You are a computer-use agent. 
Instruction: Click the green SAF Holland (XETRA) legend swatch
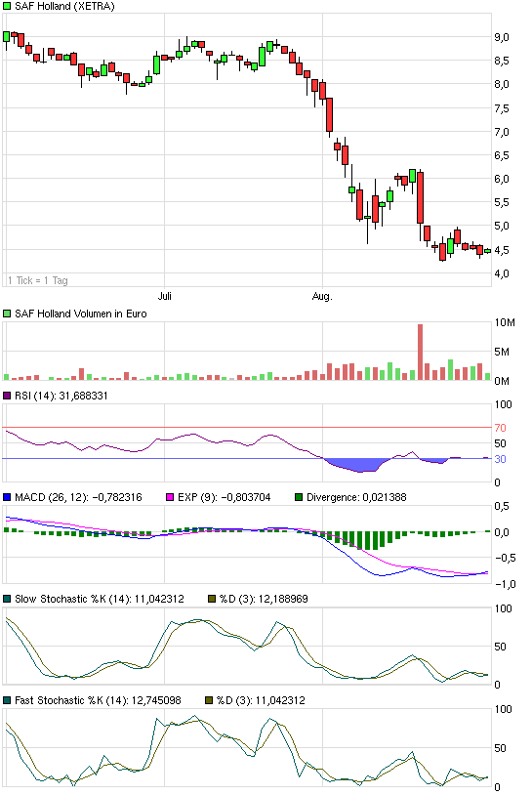click(7, 6)
